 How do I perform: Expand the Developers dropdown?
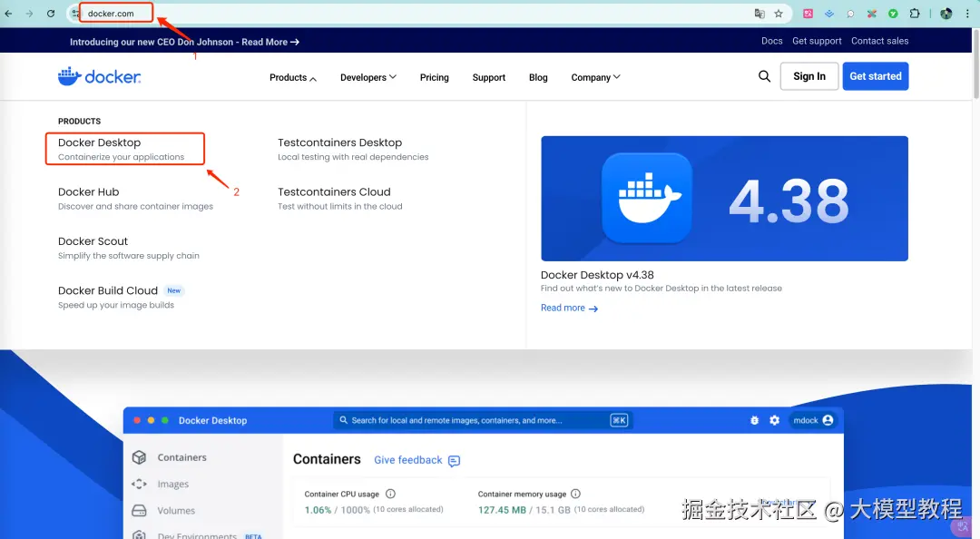[x=367, y=77]
